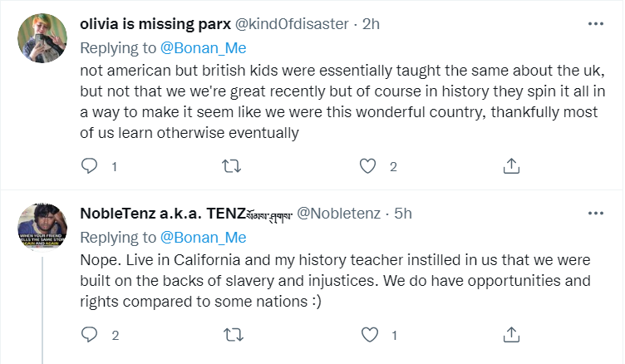625x364 pixels.
Task: Open the olivia is missing parx display name
Action: coord(155,24)
